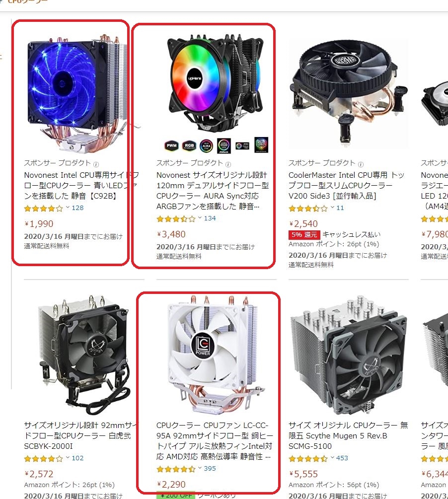Click info icon on CoolerMaster sponsored label
Screen dimensions: 448x499
pos(361,164)
